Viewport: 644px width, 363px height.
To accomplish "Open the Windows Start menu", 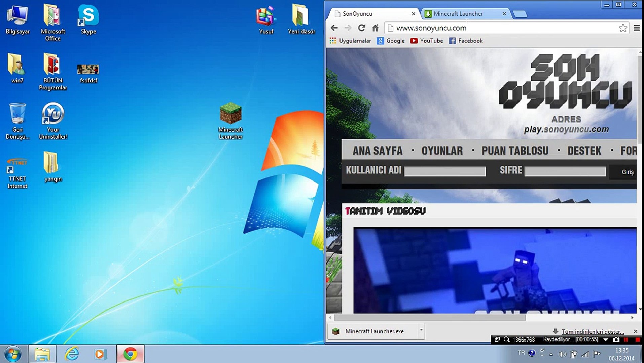I will [x=13, y=354].
